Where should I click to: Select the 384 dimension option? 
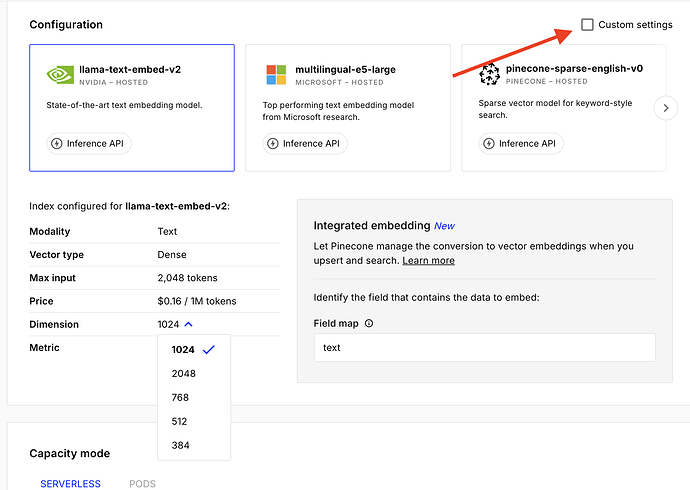click(180, 446)
